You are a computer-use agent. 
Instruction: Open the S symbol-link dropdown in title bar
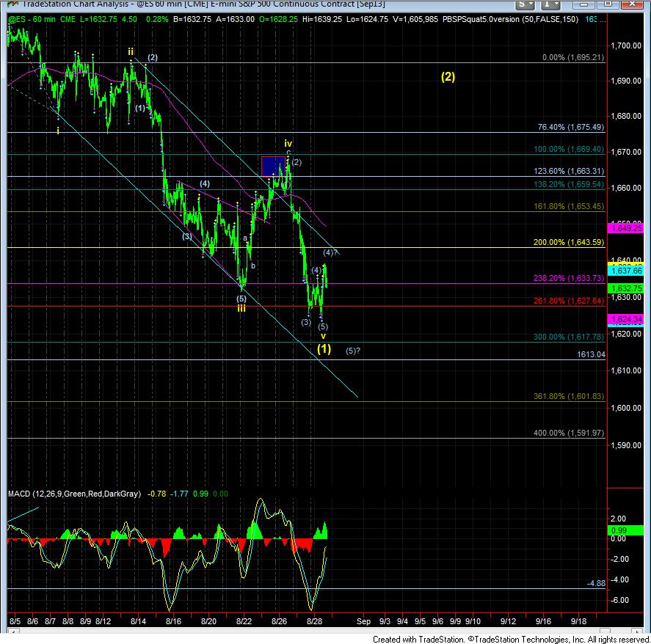tap(525, 4)
